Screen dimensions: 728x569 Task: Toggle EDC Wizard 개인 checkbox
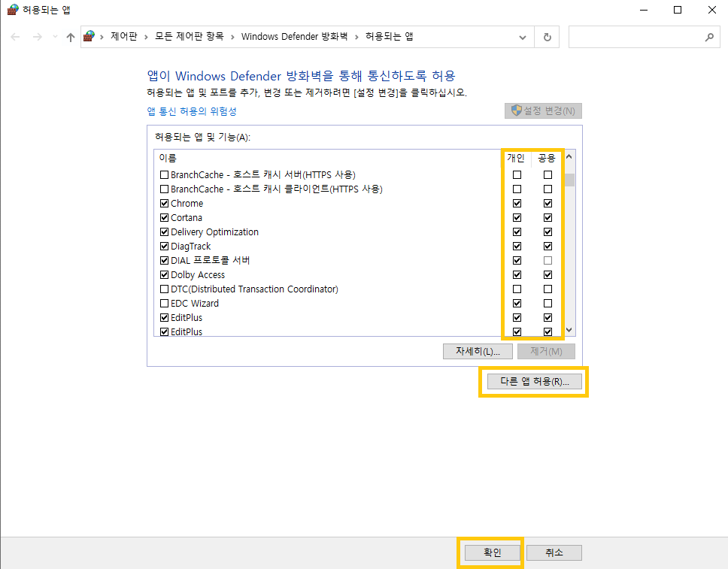pos(517,304)
